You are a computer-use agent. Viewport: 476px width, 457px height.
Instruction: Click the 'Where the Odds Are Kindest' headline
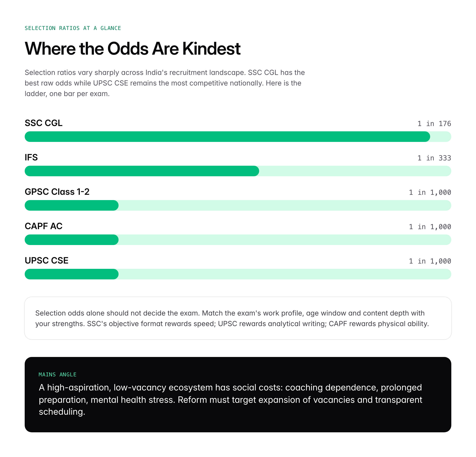click(132, 48)
